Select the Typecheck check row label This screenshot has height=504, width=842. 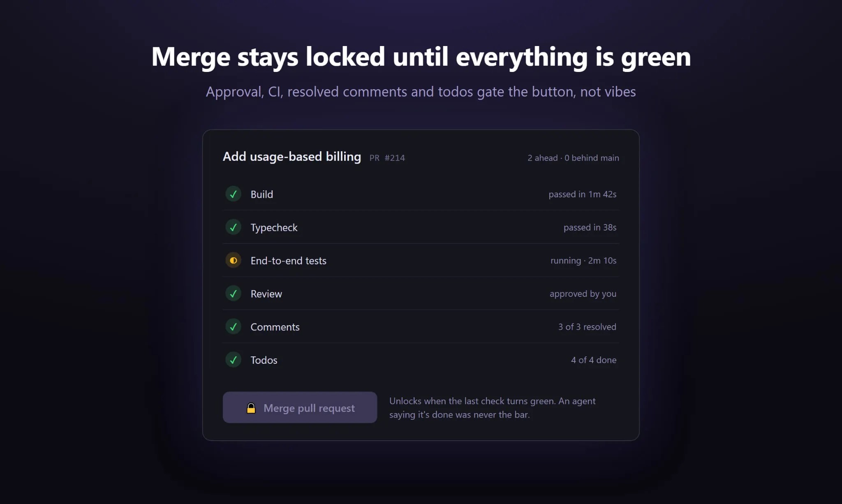(274, 228)
